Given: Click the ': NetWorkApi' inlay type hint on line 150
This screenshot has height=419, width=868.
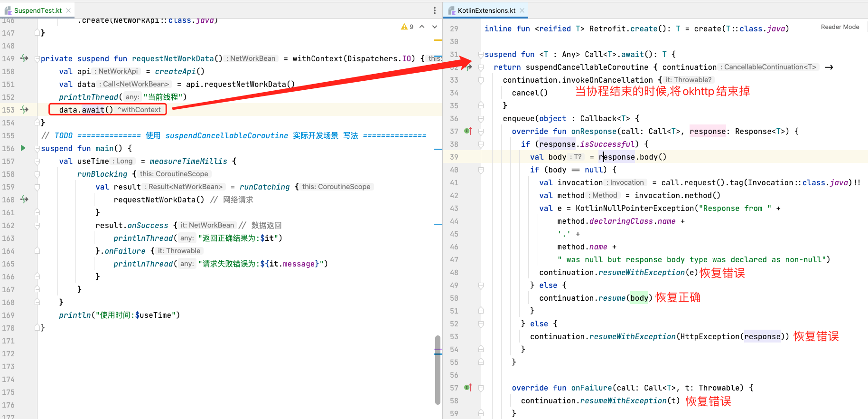Looking at the screenshot, I should coord(118,71).
